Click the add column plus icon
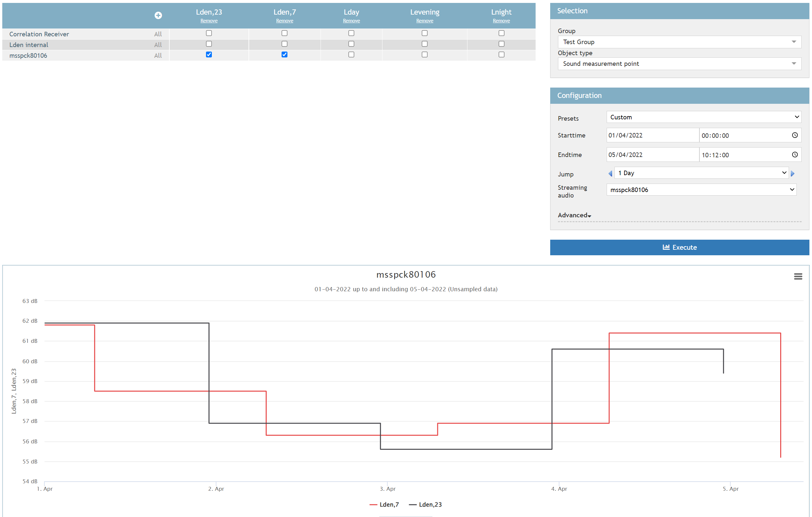 click(x=158, y=15)
